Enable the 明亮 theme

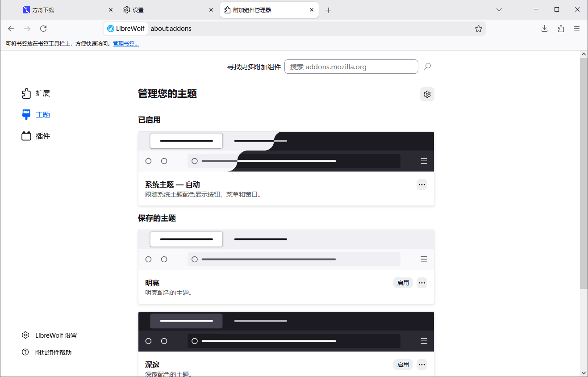(403, 282)
